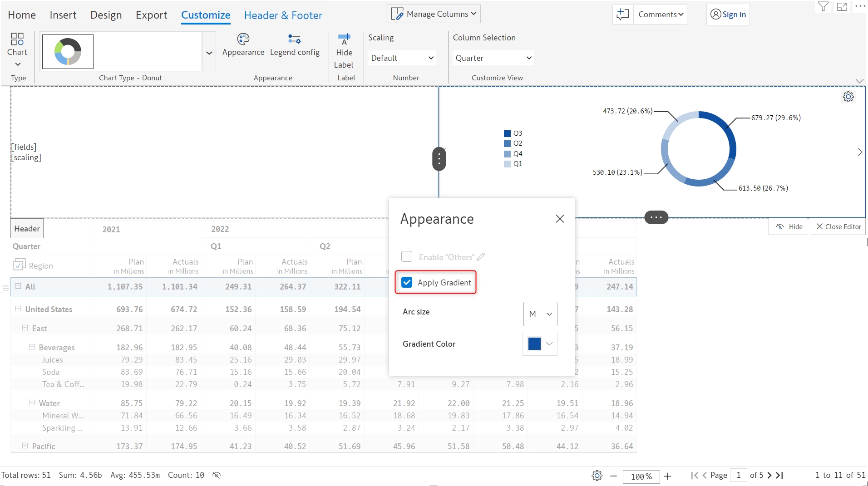Click the page number input field
The image size is (868, 486).
739,475
